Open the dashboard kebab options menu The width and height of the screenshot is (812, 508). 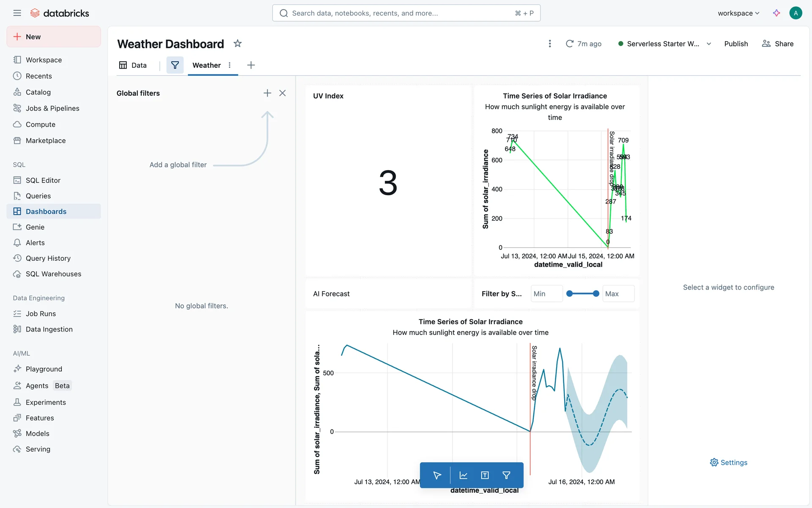pos(550,44)
